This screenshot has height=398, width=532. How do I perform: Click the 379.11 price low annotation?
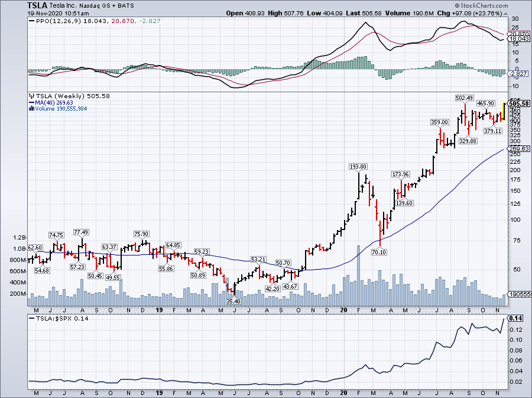tap(493, 131)
